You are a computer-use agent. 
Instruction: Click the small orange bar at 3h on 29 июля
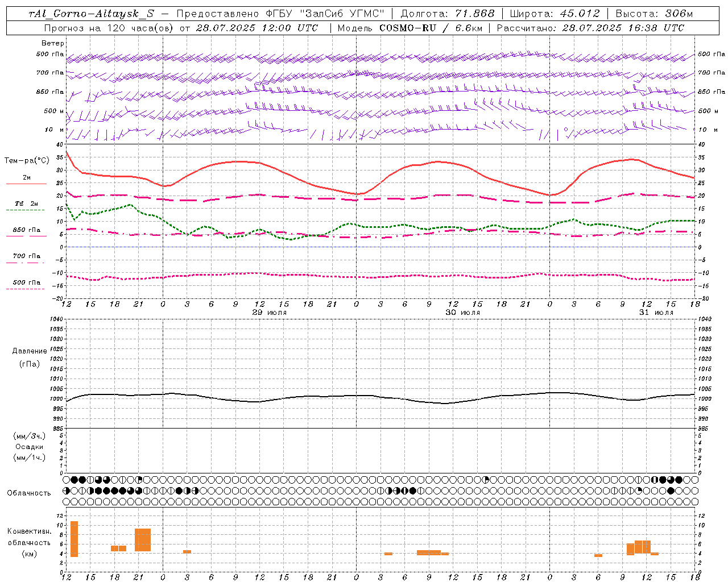click(187, 551)
